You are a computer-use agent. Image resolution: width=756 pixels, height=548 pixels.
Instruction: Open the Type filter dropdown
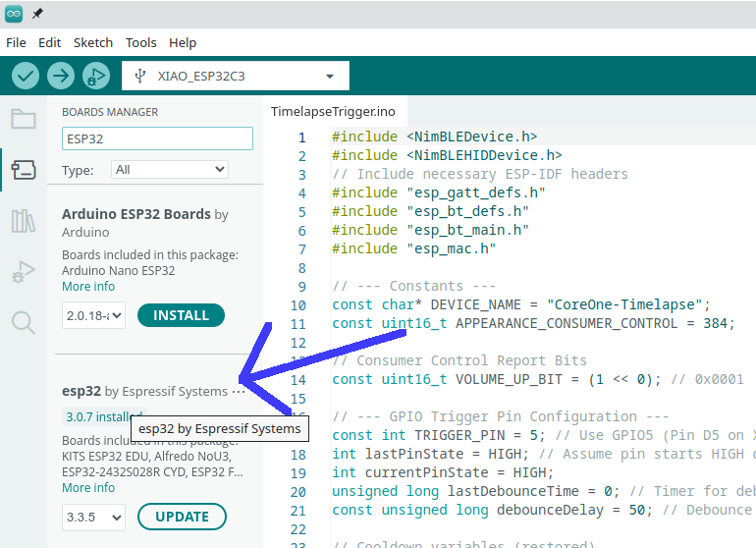click(170, 169)
